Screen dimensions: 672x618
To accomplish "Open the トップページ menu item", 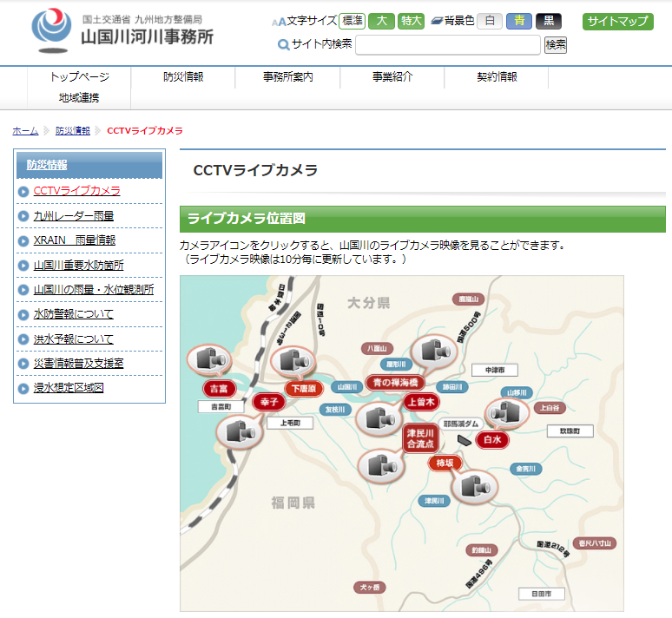I will point(79,77).
